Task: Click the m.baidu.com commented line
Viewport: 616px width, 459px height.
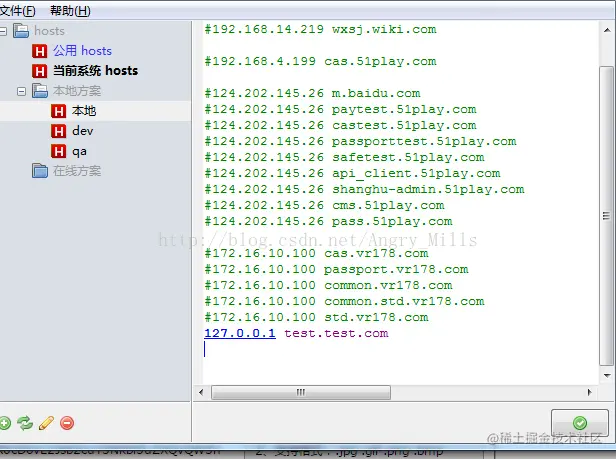Action: [312, 94]
